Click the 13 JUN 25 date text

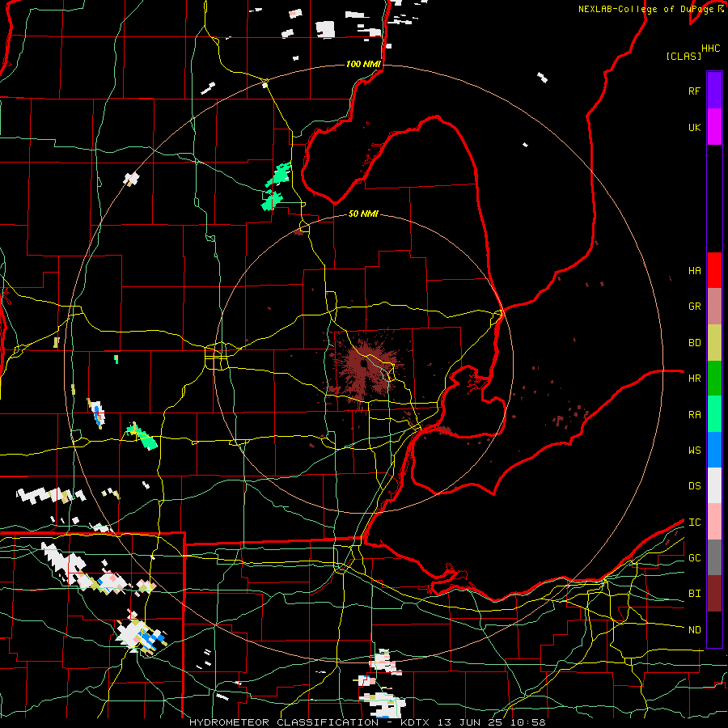(x=471, y=722)
